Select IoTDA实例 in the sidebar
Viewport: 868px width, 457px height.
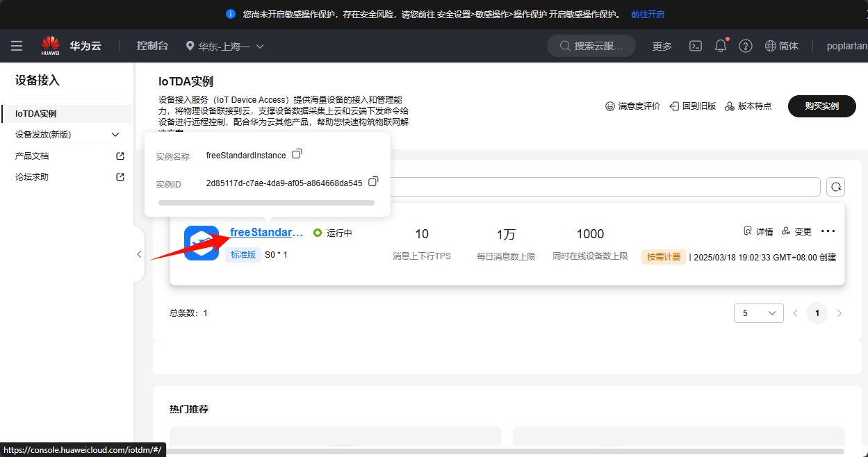pos(67,113)
